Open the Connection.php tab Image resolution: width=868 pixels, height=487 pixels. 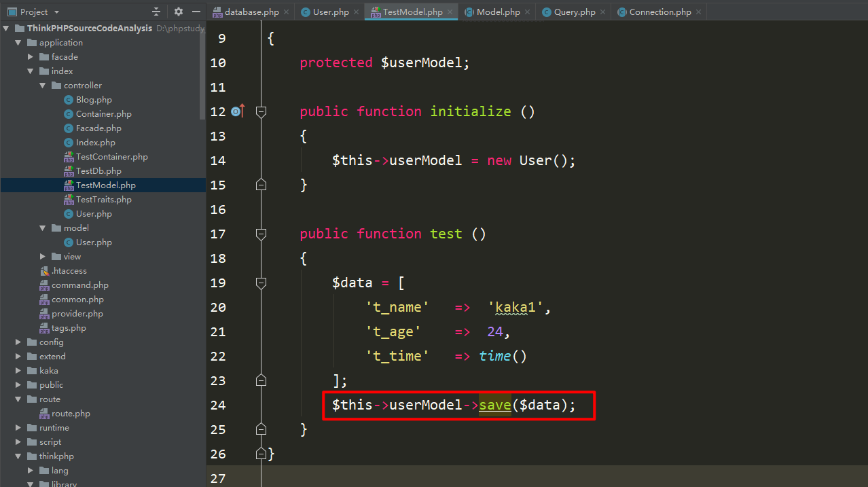660,12
